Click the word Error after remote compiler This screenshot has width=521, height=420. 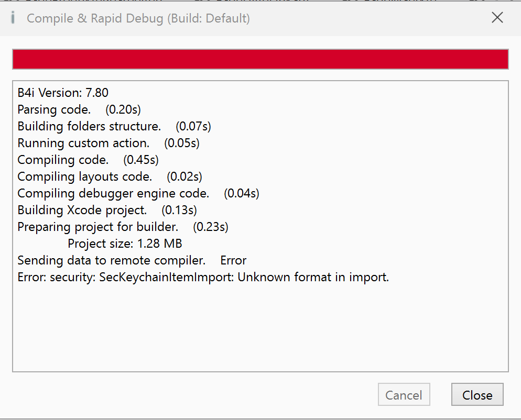pos(233,260)
